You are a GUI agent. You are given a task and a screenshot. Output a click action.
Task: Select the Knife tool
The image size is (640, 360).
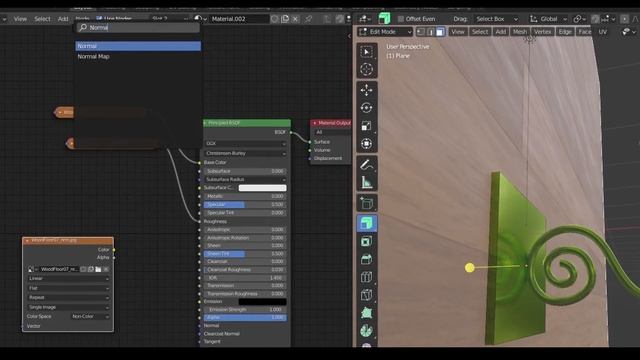pos(367,295)
